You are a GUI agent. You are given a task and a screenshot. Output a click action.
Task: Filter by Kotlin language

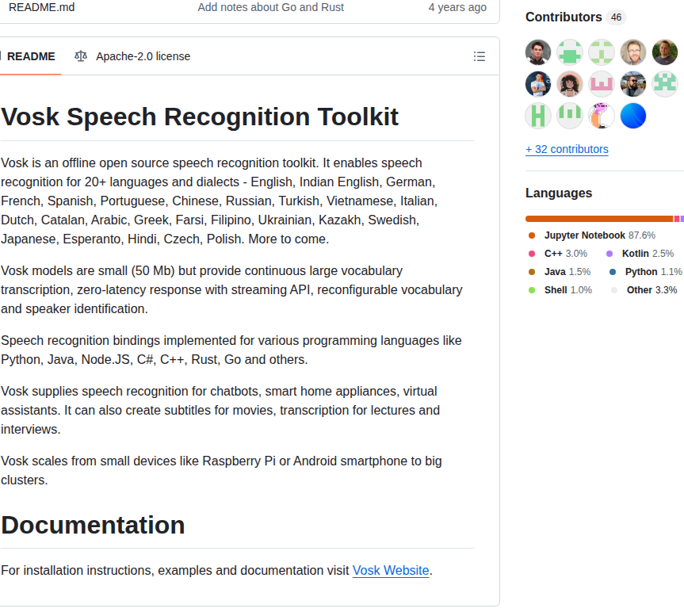coord(640,254)
